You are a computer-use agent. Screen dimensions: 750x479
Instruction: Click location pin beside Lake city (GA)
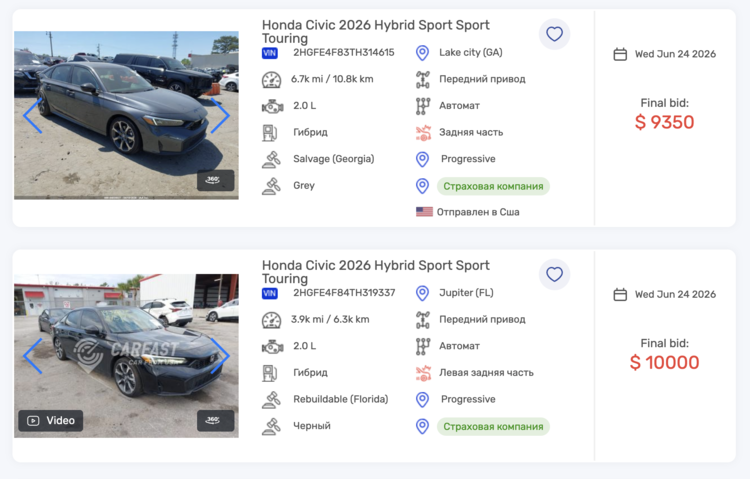(x=422, y=53)
